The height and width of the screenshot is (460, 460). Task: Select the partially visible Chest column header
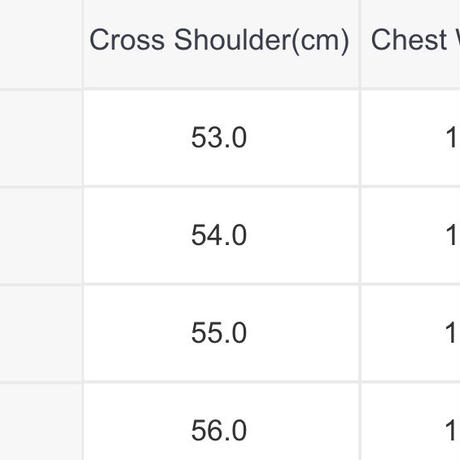tap(411, 44)
